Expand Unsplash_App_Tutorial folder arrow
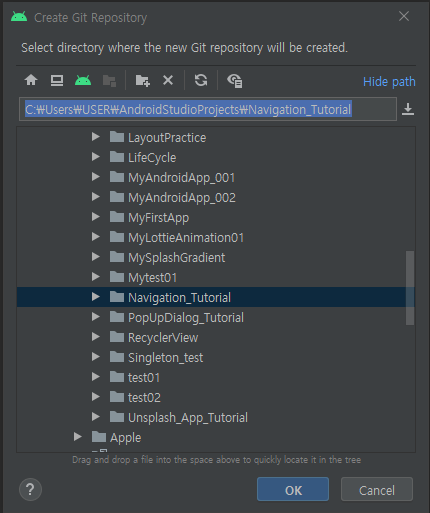This screenshot has height=513, width=430. pos(96,417)
